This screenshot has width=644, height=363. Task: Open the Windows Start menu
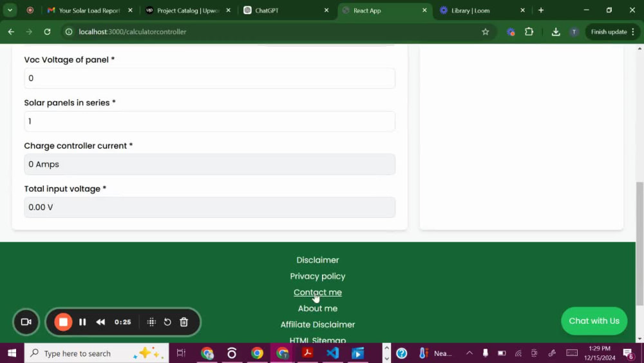point(12,353)
